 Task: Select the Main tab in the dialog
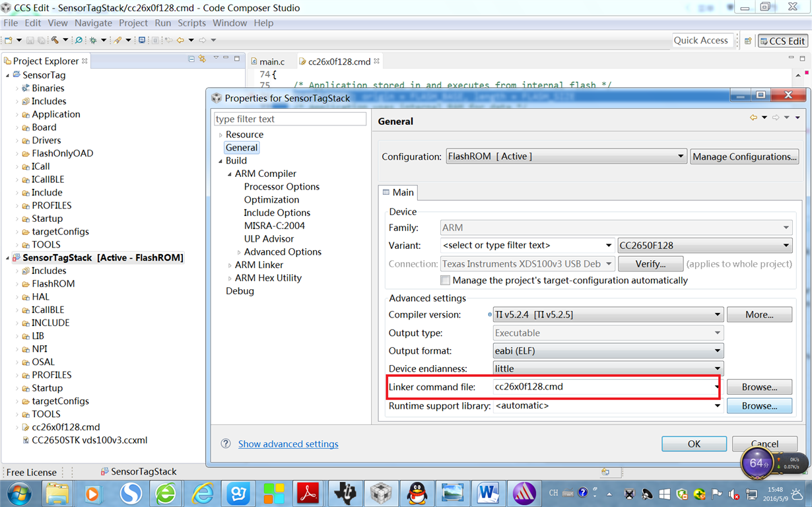tap(398, 192)
